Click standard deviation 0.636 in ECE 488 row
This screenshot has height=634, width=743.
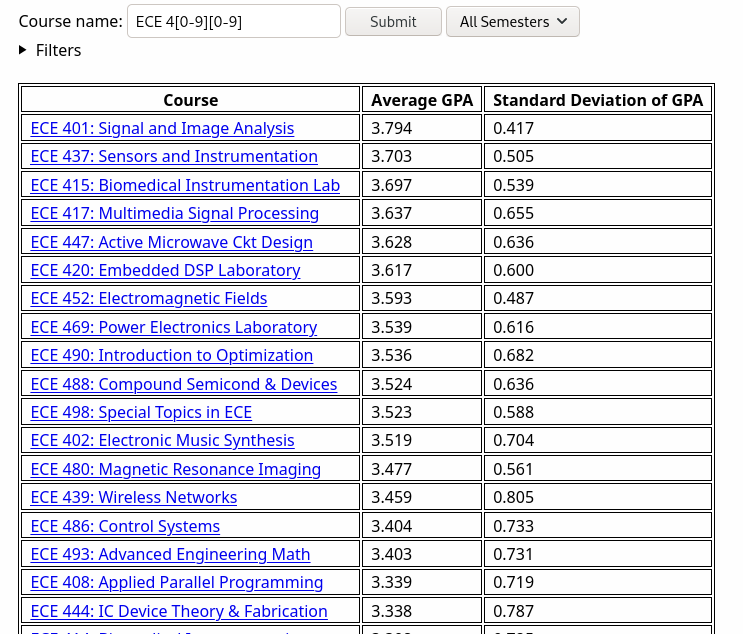(514, 384)
